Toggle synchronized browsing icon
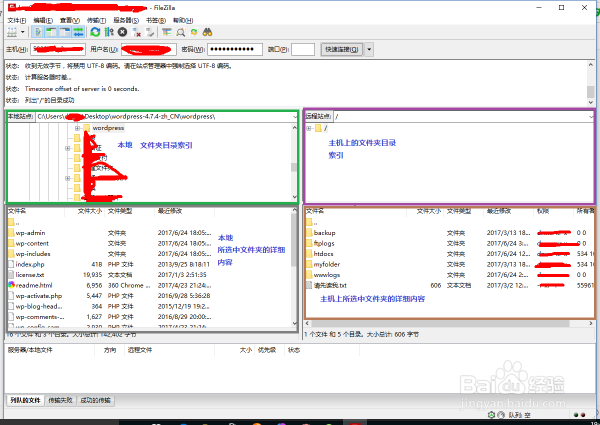600x425 pixels. coord(194,32)
